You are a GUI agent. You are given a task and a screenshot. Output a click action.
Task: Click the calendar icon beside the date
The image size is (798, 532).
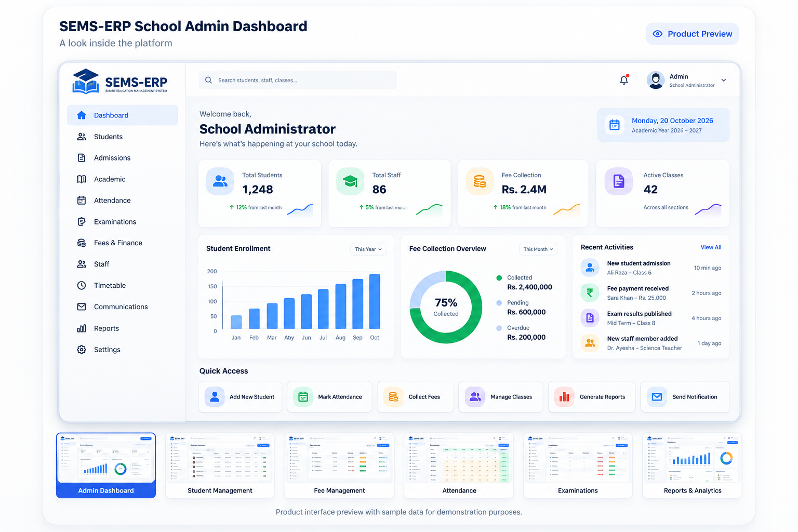click(x=615, y=125)
